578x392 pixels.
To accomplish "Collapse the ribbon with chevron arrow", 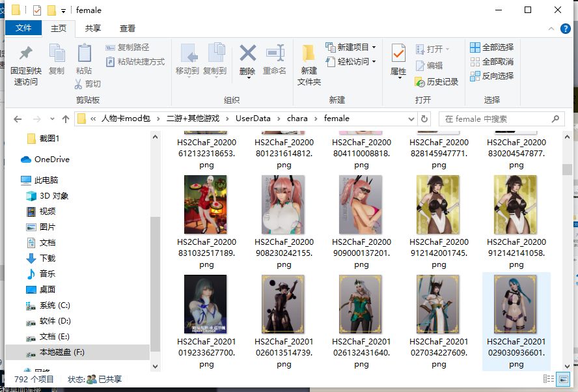I will pos(551,29).
